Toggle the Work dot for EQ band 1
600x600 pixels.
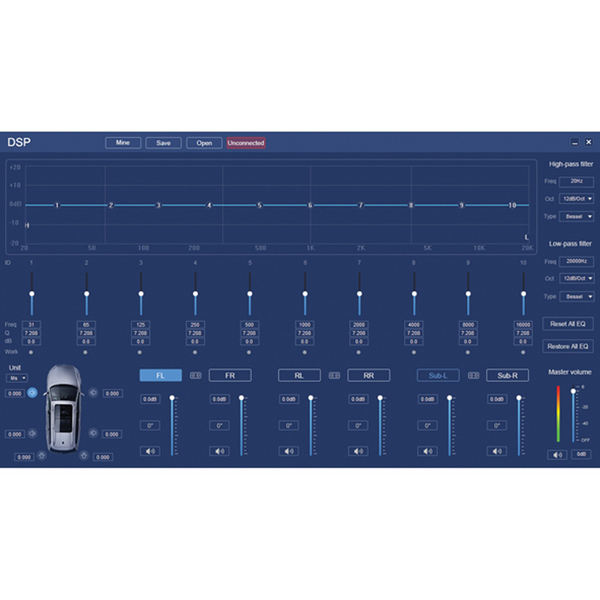(x=32, y=352)
